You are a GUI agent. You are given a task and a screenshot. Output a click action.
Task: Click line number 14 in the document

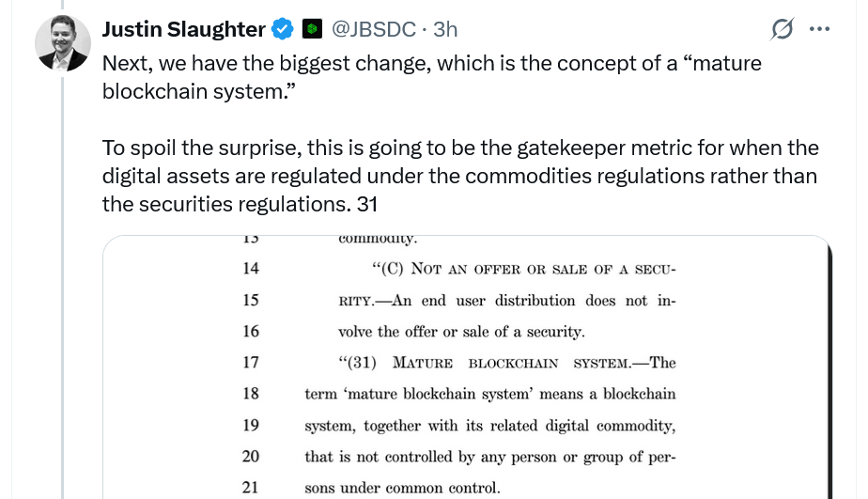point(251,270)
